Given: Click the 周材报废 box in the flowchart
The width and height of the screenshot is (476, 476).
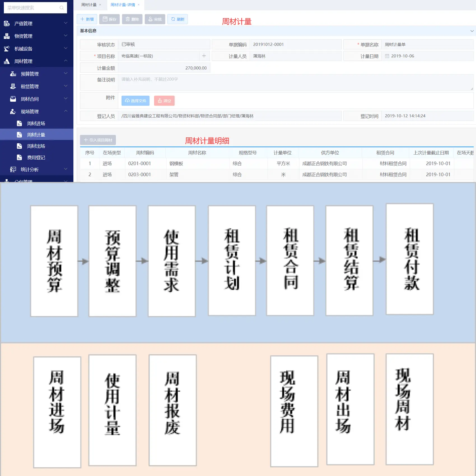Looking at the screenshot, I should 172,410.
